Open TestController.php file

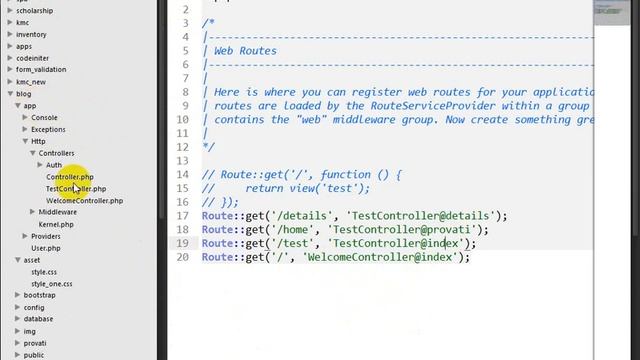[x=76, y=189]
